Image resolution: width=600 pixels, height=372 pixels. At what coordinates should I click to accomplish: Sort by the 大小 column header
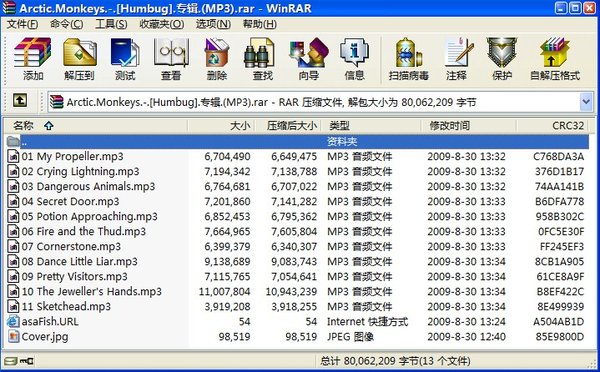click(x=221, y=126)
